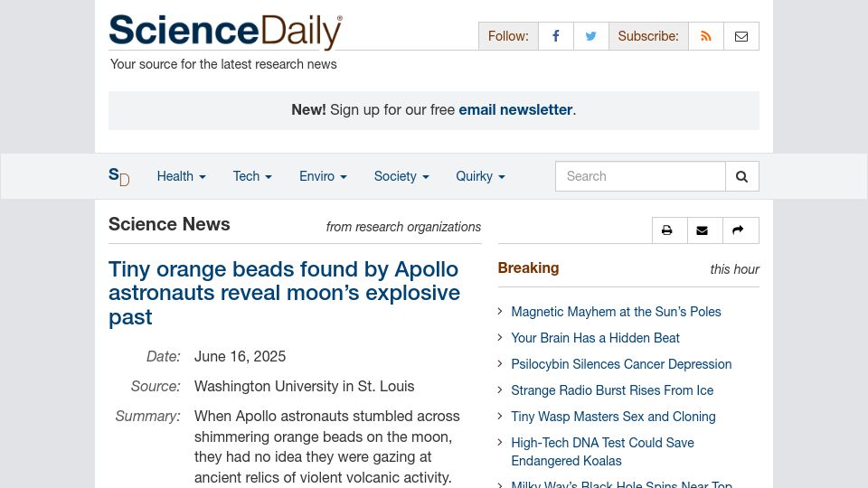Select source text Washington University in St. Louis
Screen dimensions: 868x488
(304, 386)
